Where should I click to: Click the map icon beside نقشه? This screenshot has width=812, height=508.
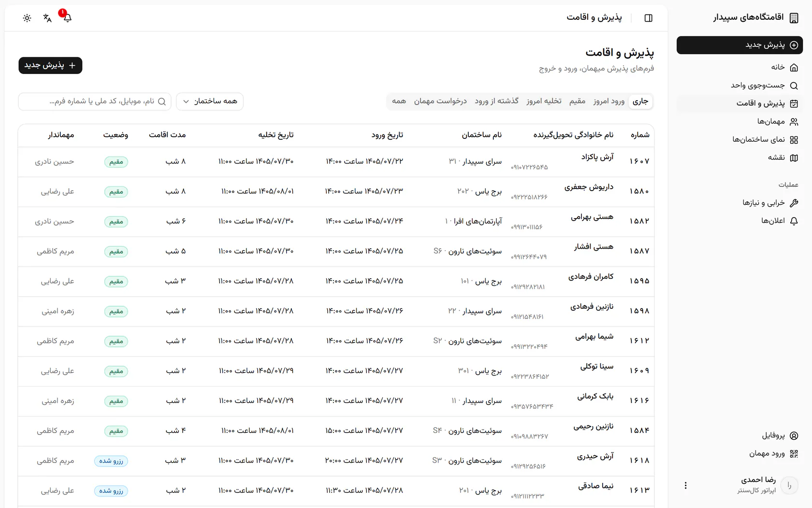[794, 158]
